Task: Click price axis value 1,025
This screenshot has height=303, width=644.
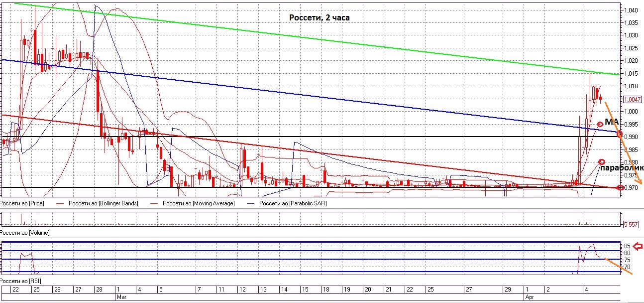Action: tap(632, 48)
